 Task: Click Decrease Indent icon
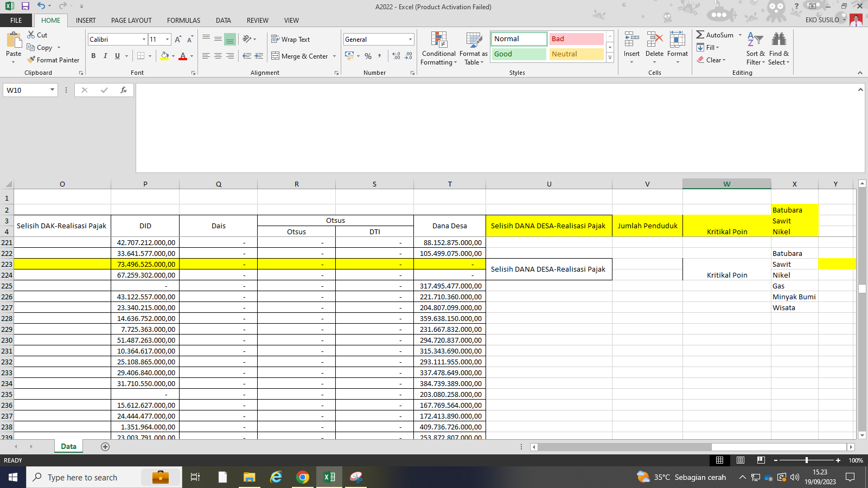pyautogui.click(x=247, y=56)
